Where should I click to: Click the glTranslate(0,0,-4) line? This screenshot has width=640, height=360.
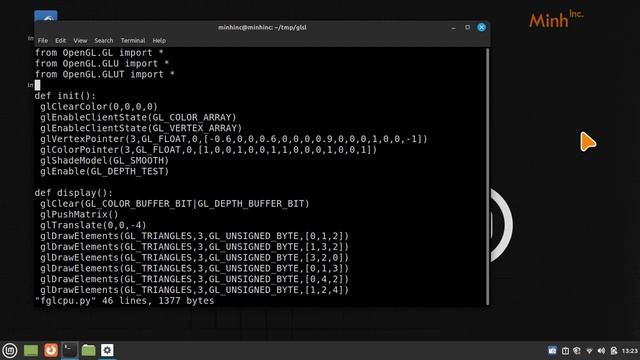(93, 225)
